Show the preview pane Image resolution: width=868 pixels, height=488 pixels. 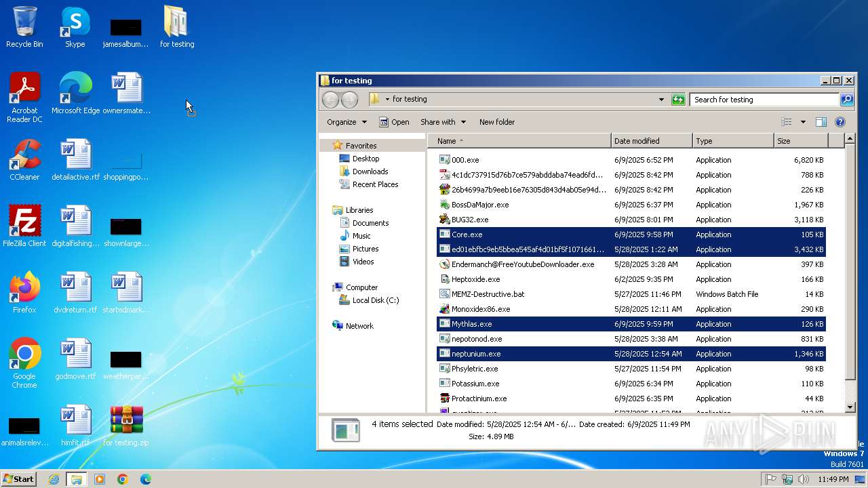821,122
